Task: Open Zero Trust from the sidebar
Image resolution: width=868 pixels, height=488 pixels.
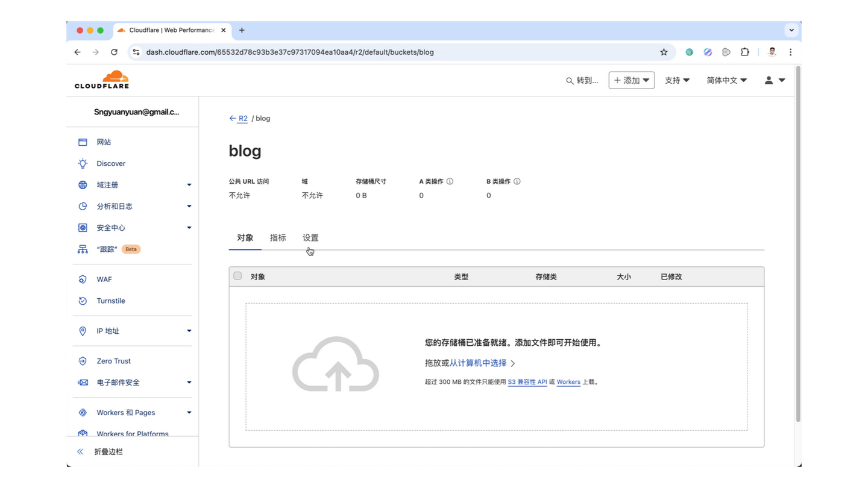Action: click(113, 361)
